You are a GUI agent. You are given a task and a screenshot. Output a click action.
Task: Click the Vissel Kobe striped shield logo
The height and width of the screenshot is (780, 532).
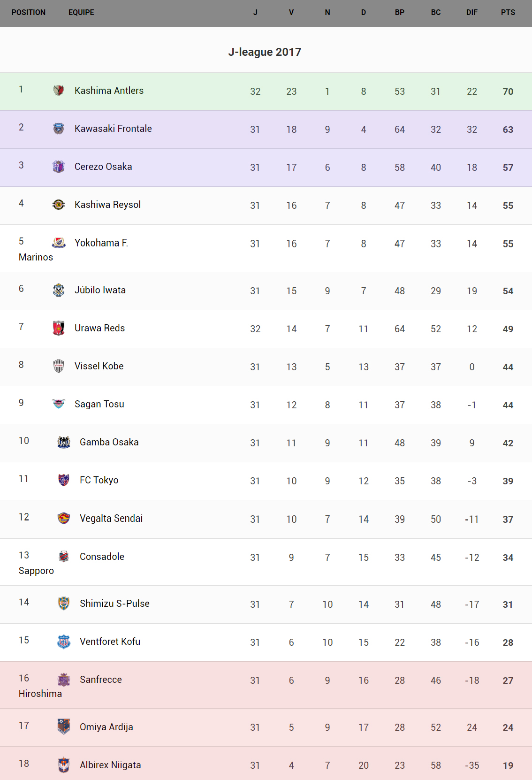(x=59, y=366)
